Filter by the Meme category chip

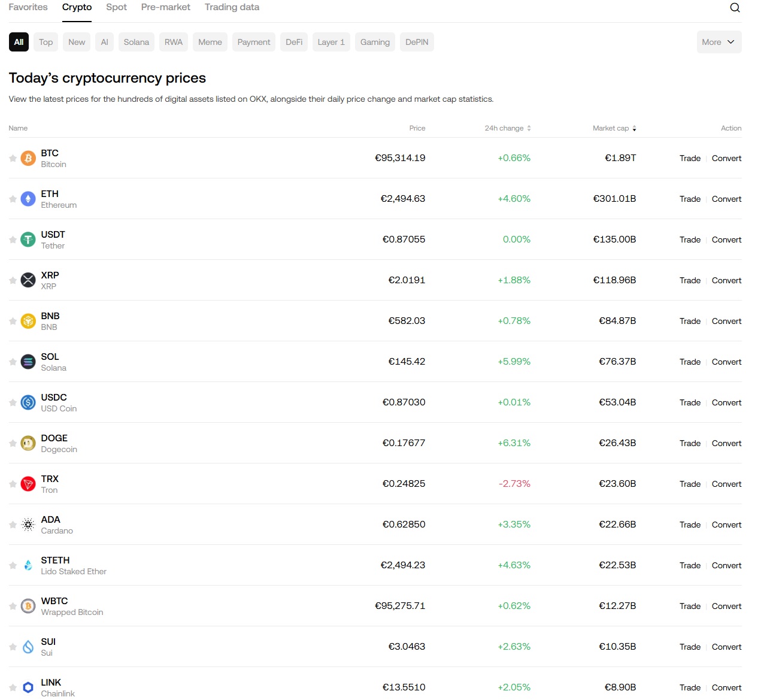(210, 42)
